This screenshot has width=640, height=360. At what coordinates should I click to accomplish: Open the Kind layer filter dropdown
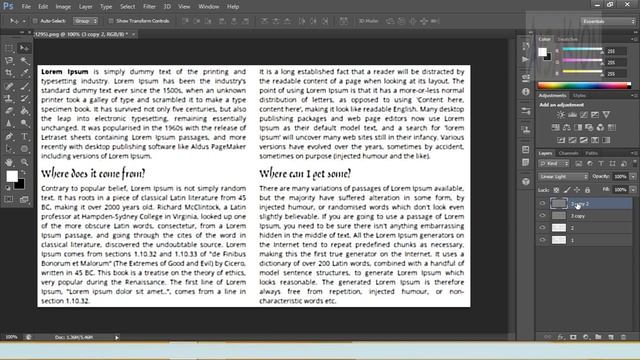(x=554, y=164)
